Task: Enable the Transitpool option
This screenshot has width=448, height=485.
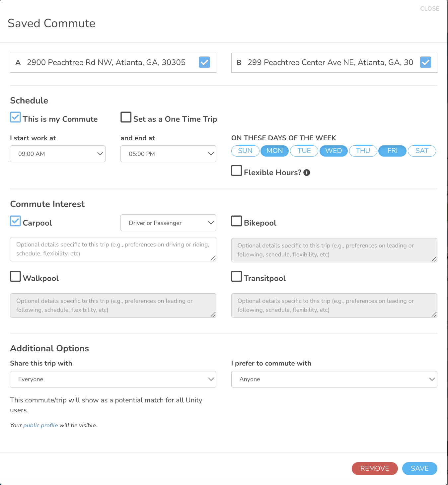Action: coord(237,277)
